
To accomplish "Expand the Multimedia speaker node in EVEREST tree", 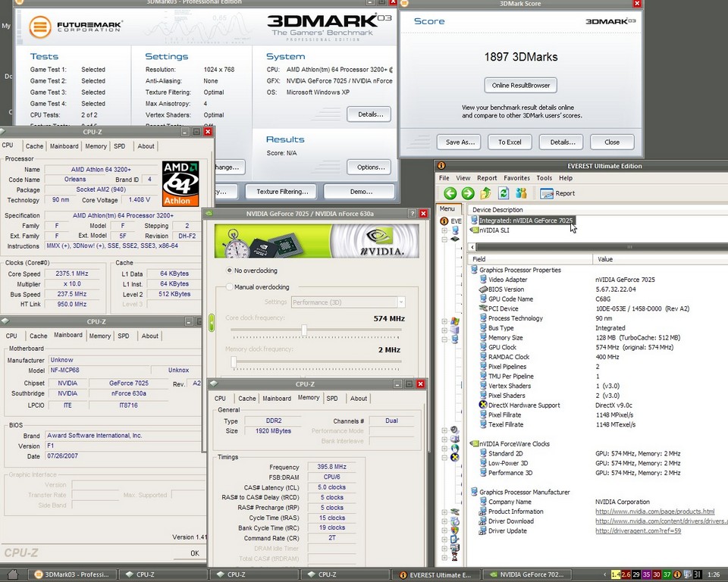I will pos(444,430).
